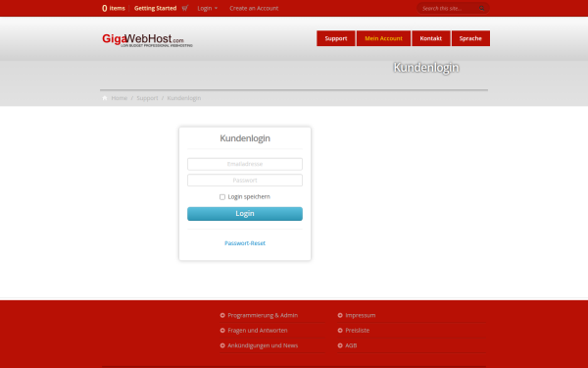Focus the Passwort input field
Image resolution: width=588 pixels, height=368 pixels.
[245, 181]
